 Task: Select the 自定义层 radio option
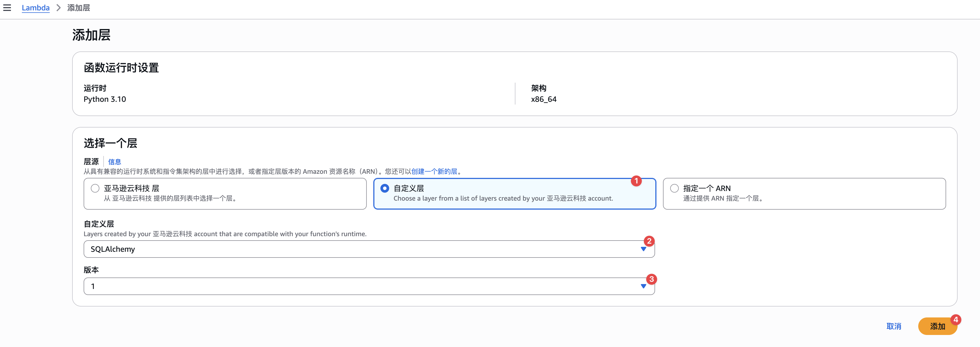tap(385, 188)
